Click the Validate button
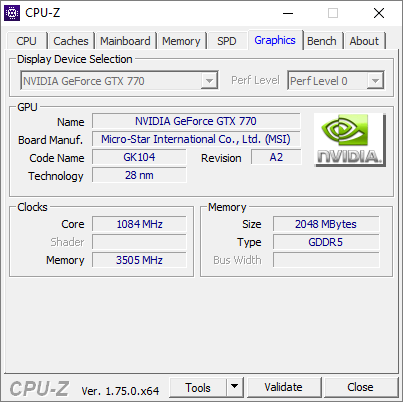Viewport: 403px width, 402px height. [284, 387]
